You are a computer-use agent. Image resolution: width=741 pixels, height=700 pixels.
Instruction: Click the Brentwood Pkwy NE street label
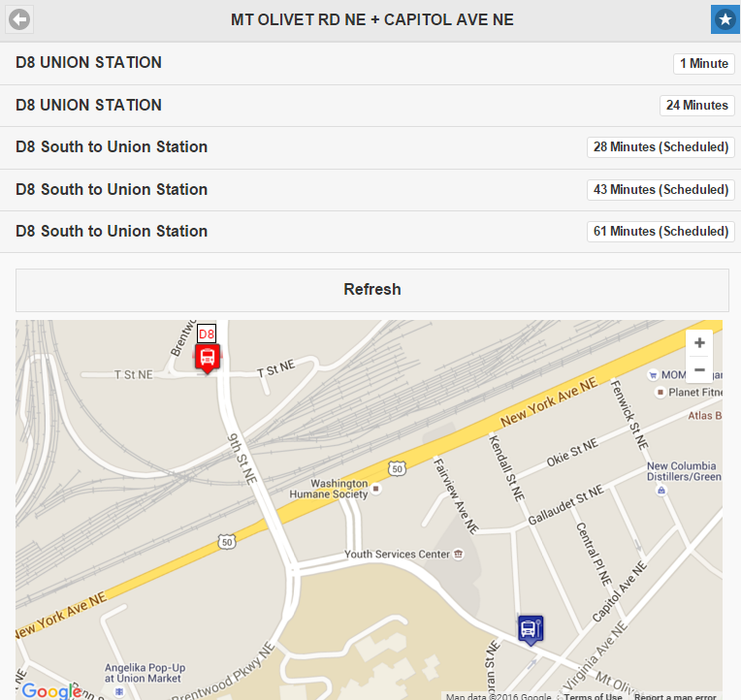tap(223, 673)
